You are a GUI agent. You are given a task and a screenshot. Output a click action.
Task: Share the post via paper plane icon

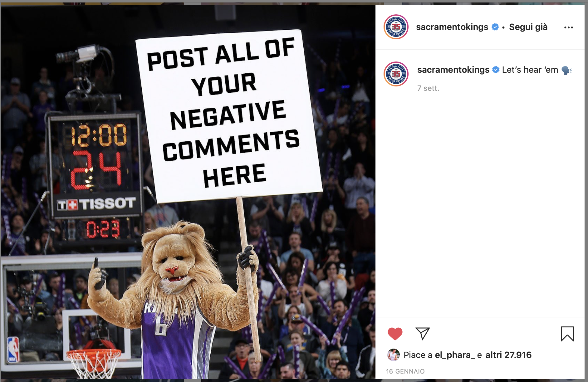423,334
